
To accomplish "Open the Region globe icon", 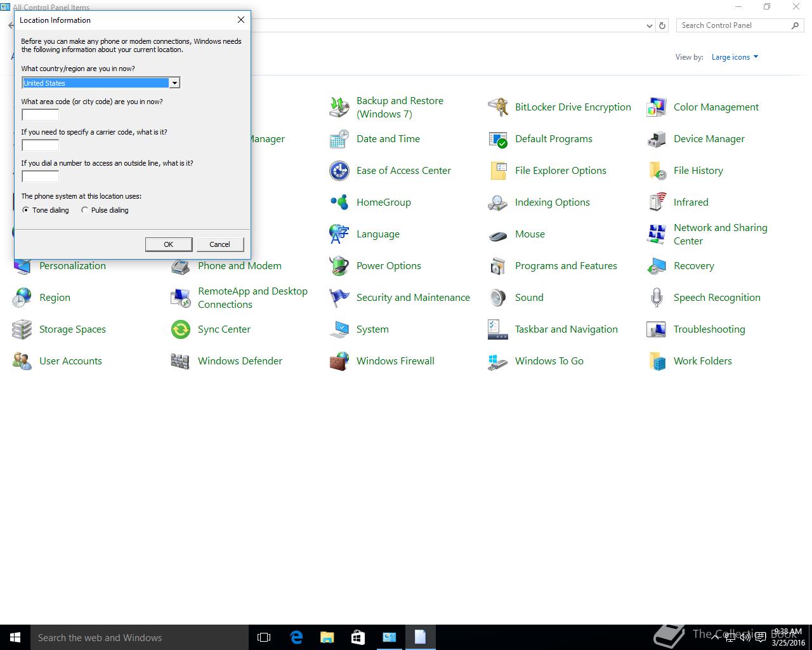I will [22, 298].
